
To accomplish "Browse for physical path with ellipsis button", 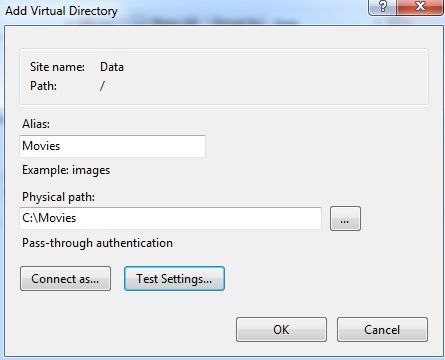I will click(x=345, y=219).
